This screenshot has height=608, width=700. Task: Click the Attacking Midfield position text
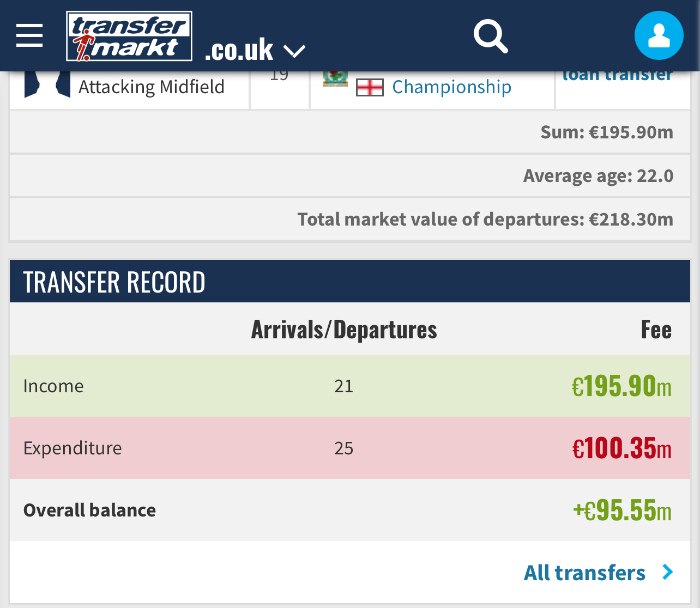point(152,87)
